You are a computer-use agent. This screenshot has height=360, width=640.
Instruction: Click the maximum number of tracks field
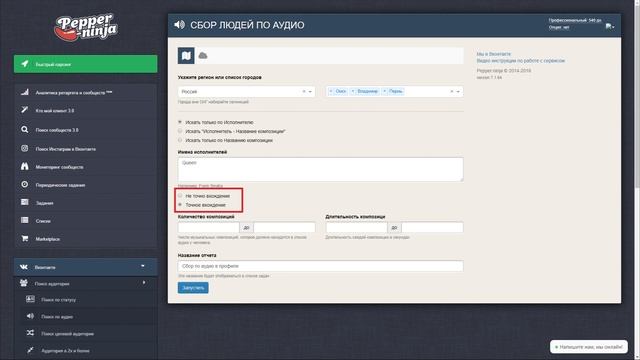click(x=284, y=227)
